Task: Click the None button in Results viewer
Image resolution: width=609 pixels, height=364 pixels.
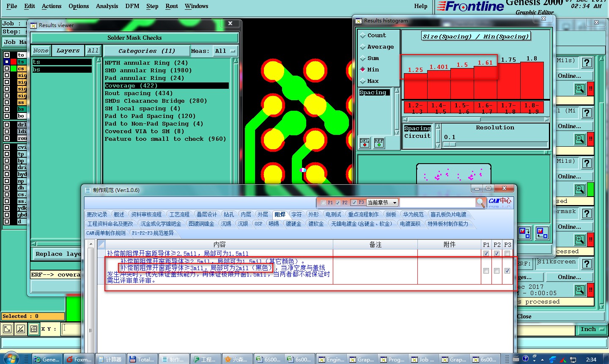Action: click(x=41, y=51)
